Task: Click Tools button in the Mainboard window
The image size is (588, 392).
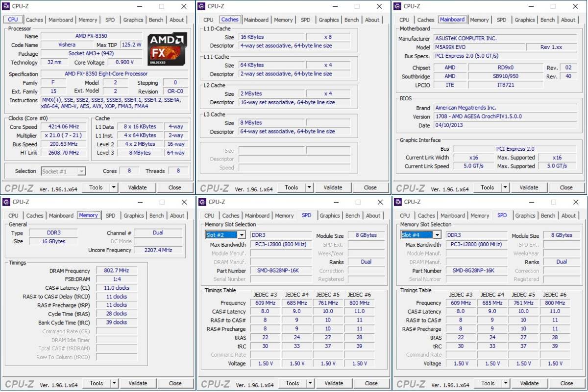Action: coord(488,187)
